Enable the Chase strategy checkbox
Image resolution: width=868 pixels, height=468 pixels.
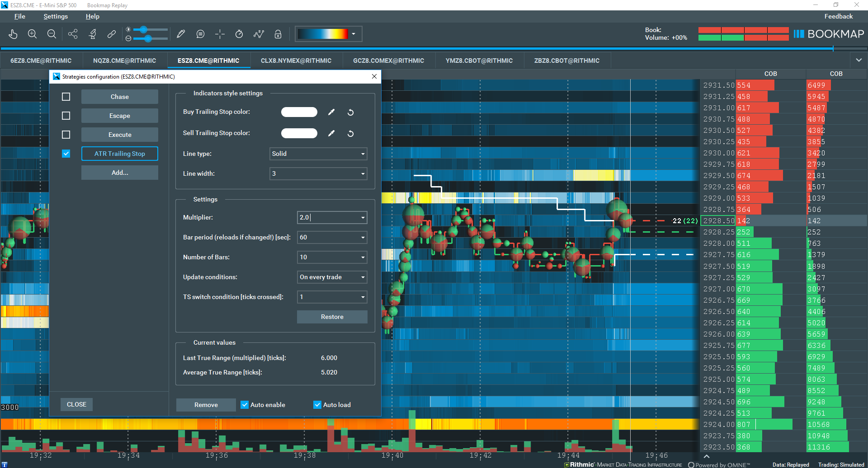pos(66,97)
